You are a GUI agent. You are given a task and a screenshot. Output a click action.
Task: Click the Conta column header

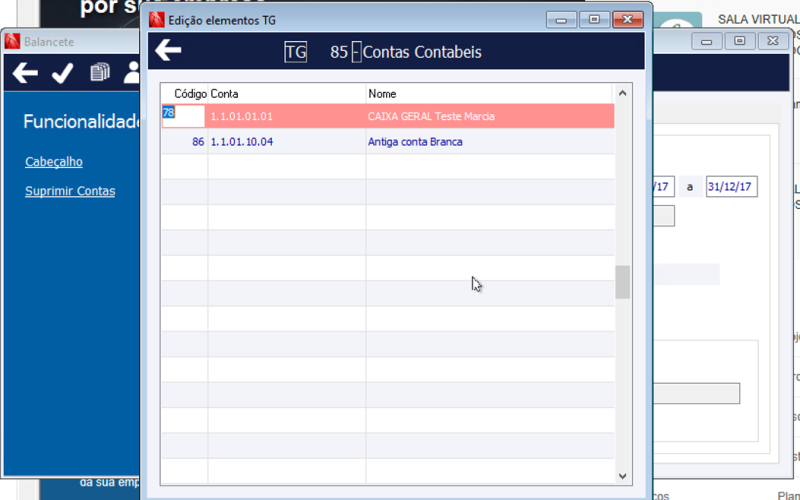(287, 94)
